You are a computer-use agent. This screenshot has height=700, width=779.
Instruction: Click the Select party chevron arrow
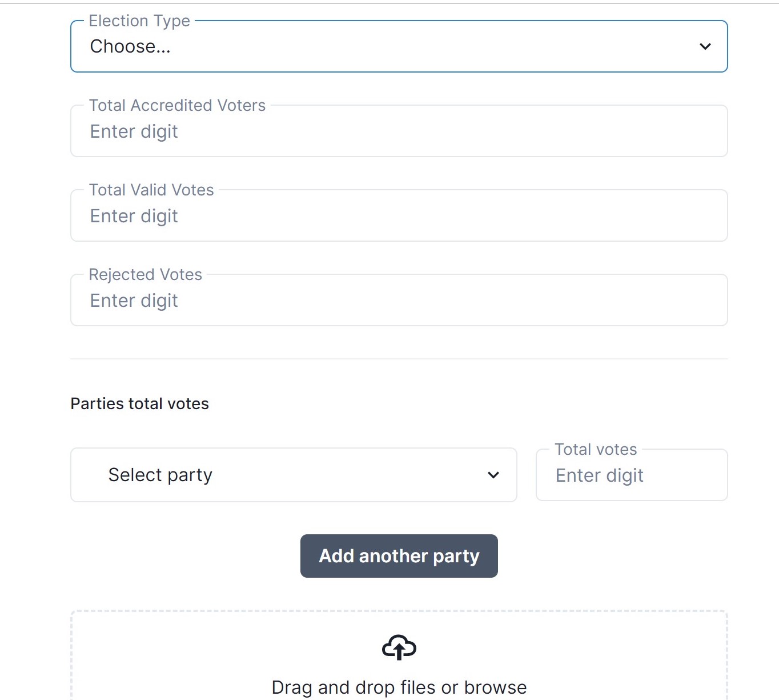493,475
